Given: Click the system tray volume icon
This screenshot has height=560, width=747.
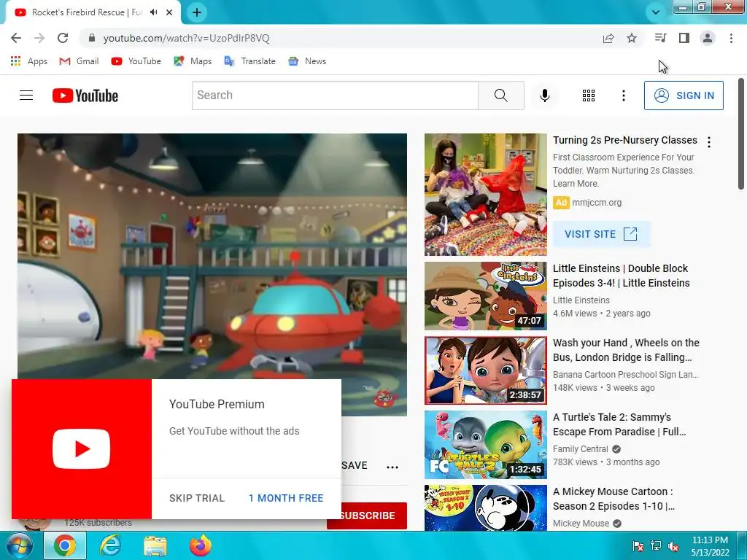Looking at the screenshot, I should (x=673, y=546).
